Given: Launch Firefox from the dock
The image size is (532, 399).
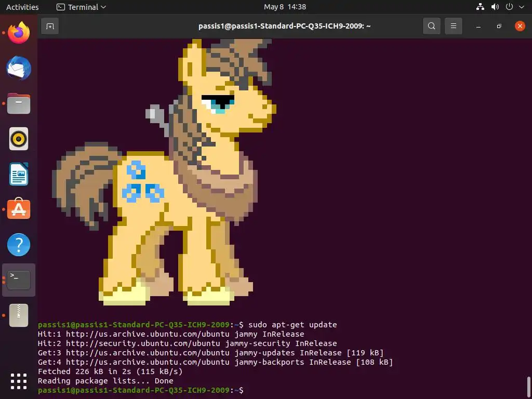Looking at the screenshot, I should [x=19, y=33].
